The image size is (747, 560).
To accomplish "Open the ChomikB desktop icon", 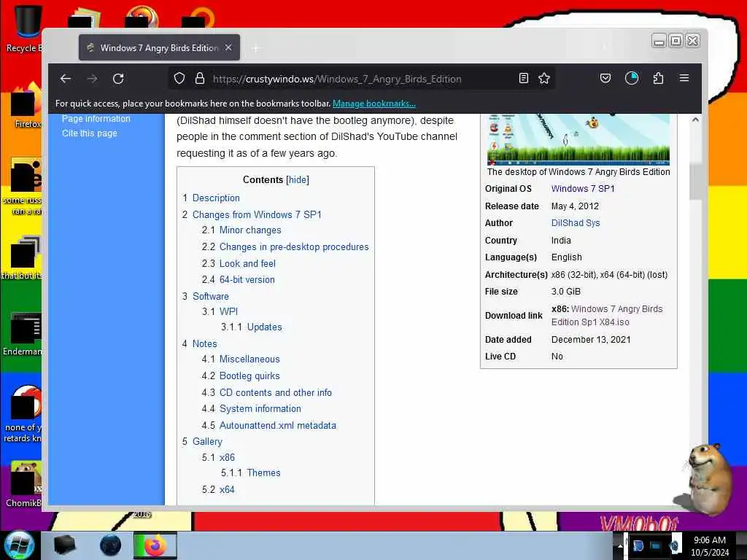I will pos(24,484).
